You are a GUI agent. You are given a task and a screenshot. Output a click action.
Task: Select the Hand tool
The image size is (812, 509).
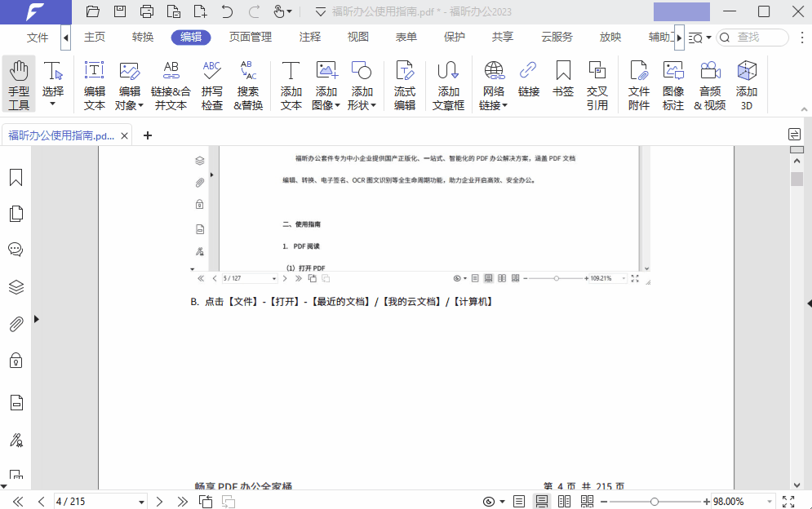coord(18,84)
